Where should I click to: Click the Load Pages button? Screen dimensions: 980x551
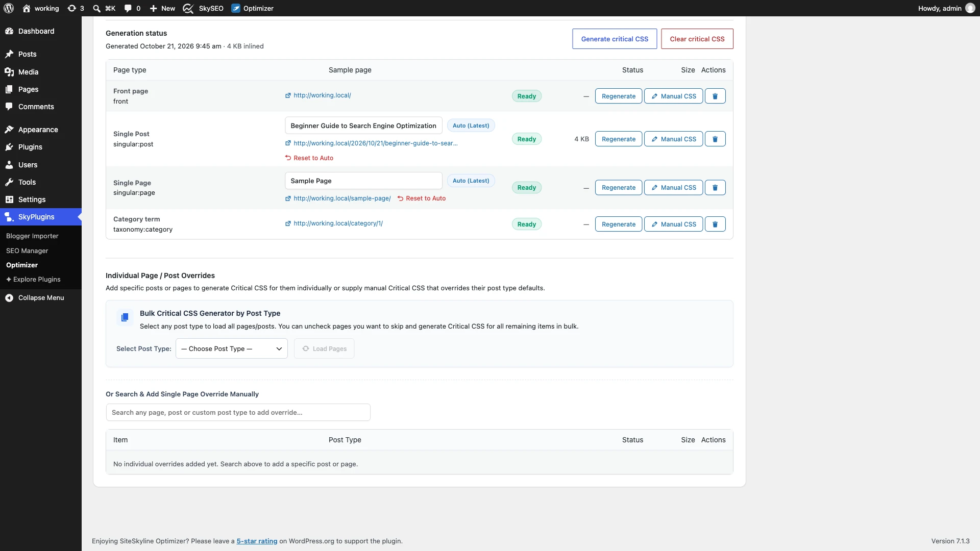pos(324,348)
